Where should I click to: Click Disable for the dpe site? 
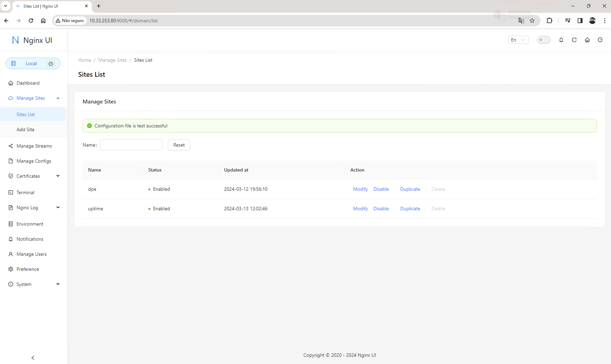pyautogui.click(x=381, y=189)
